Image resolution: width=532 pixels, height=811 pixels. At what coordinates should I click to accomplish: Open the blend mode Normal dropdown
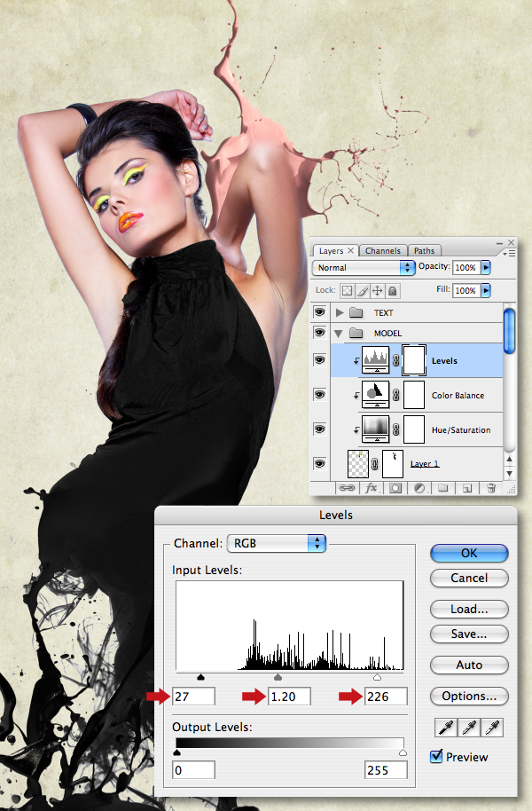tap(364, 267)
